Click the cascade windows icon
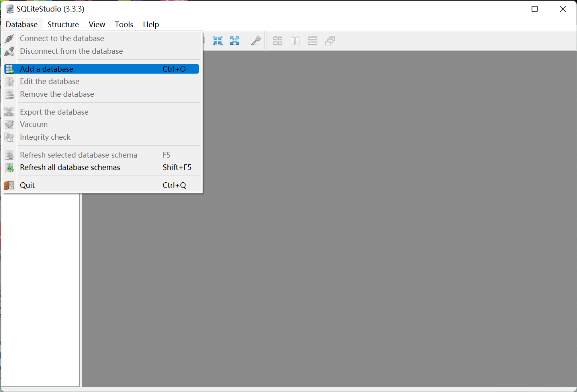The height and width of the screenshot is (392, 577). click(x=330, y=41)
